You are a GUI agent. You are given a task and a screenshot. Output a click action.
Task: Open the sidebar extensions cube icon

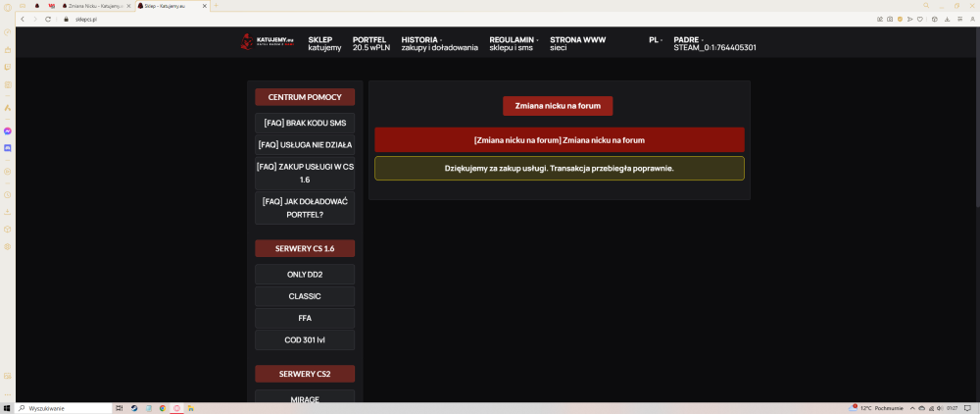pyautogui.click(x=8, y=229)
